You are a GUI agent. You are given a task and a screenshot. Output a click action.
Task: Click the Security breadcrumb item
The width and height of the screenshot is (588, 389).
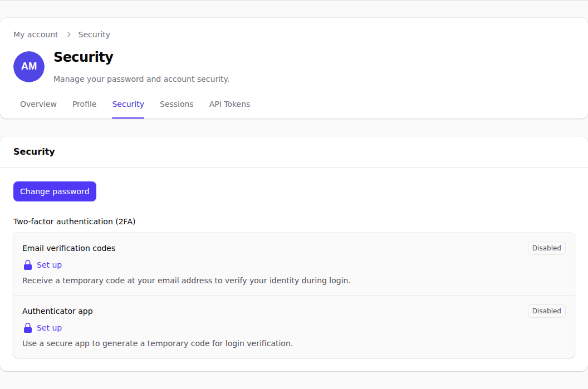coord(94,35)
